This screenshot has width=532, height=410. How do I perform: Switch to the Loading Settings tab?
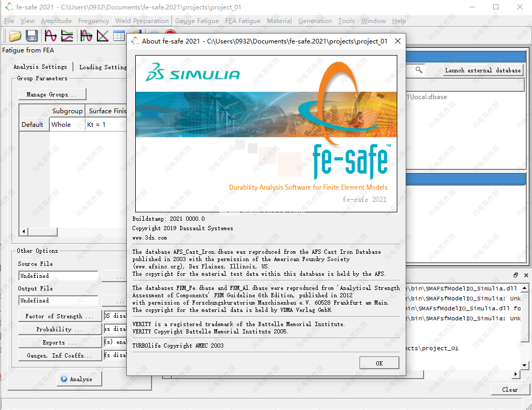pos(102,67)
